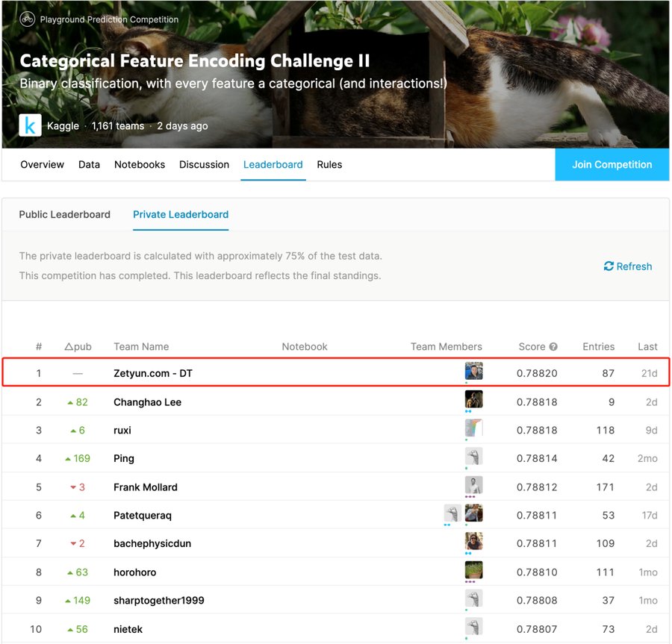Viewport: 672px width, 644px height.
Task: View the competition Rules tab
Action: (329, 164)
